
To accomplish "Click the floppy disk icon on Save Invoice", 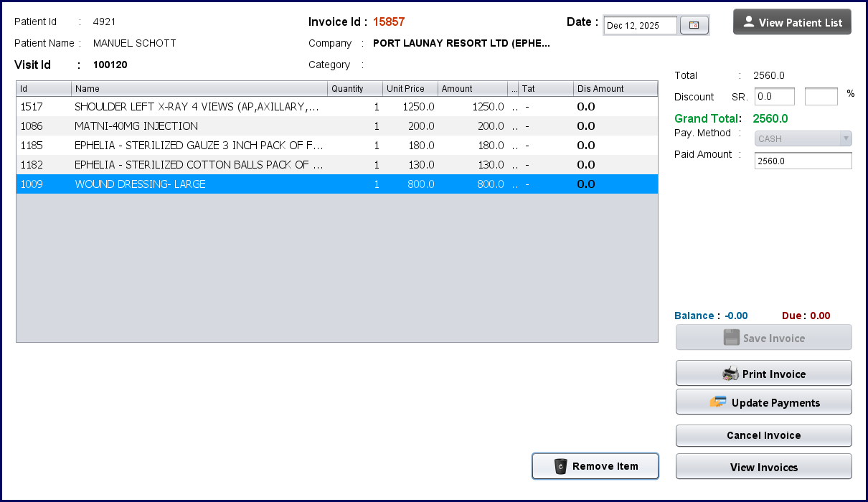I will point(731,338).
